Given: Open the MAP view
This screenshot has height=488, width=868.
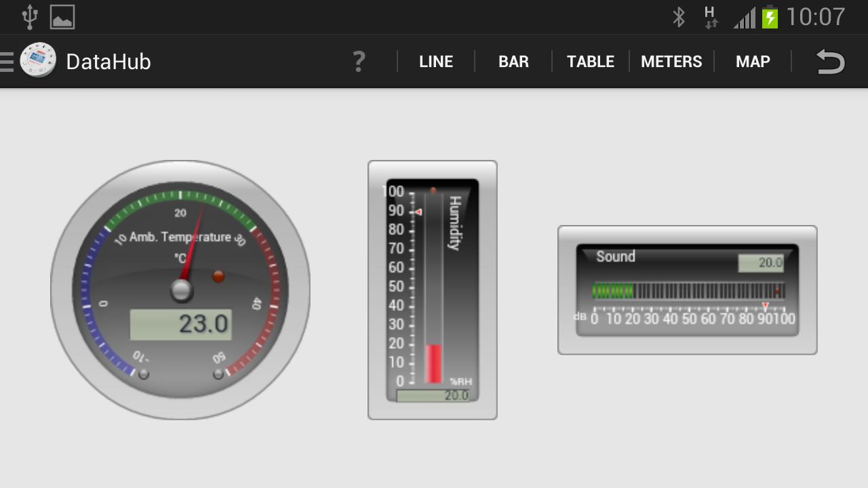Looking at the screenshot, I should click(753, 62).
